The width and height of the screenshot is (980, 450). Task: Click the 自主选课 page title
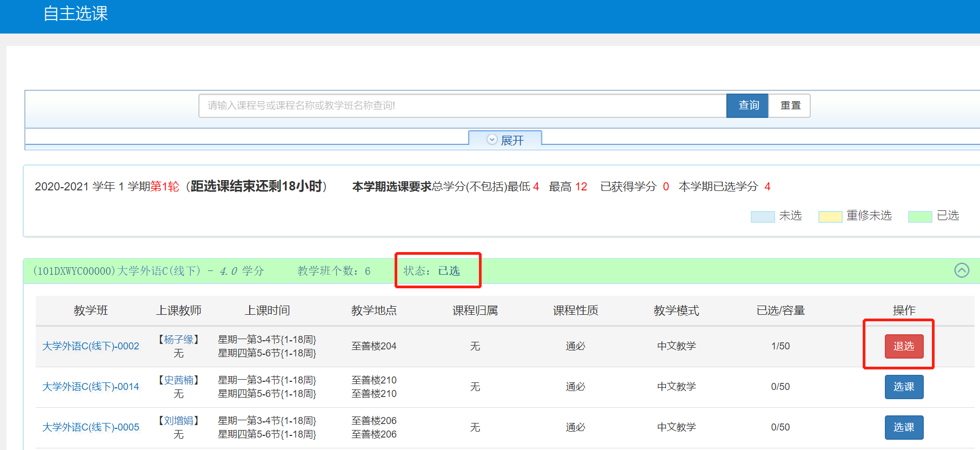76,14
